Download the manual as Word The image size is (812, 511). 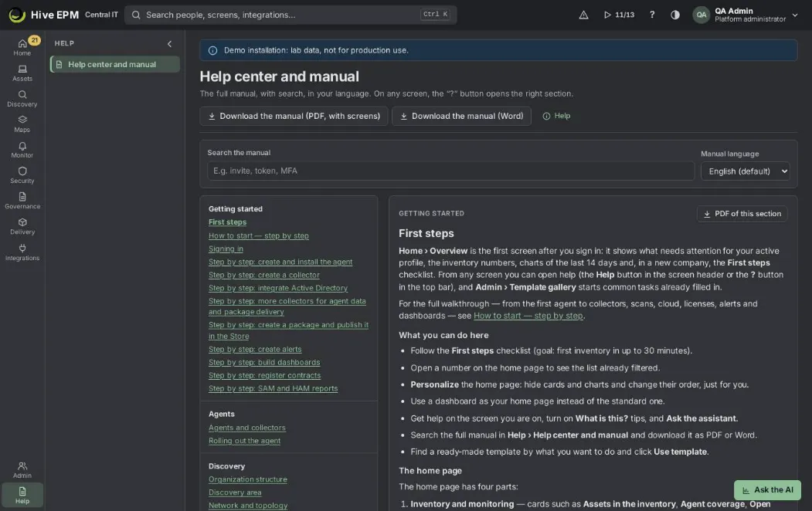click(461, 116)
